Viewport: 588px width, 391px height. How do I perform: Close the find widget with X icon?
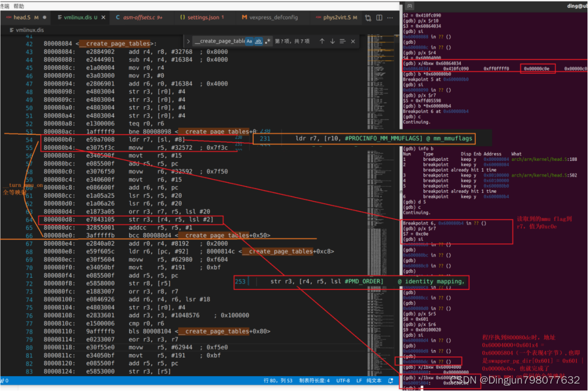click(x=353, y=41)
